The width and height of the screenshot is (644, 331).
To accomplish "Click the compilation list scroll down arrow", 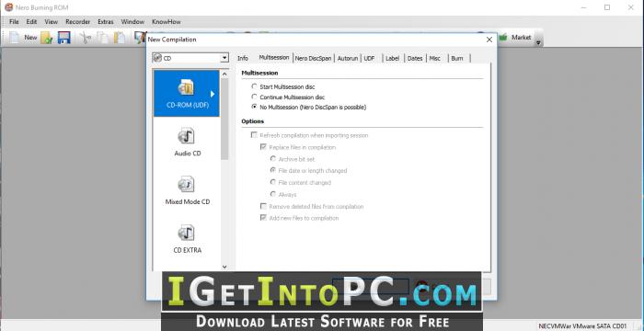I will (224, 267).
